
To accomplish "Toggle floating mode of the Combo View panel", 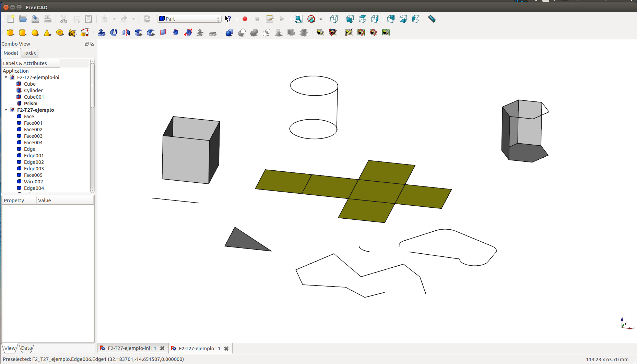I will coord(86,44).
